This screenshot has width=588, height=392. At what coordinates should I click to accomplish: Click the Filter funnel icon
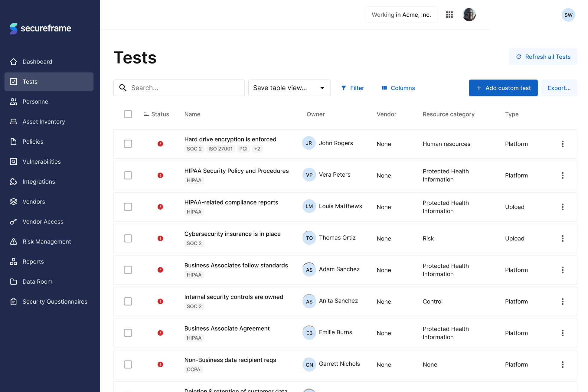pos(344,88)
